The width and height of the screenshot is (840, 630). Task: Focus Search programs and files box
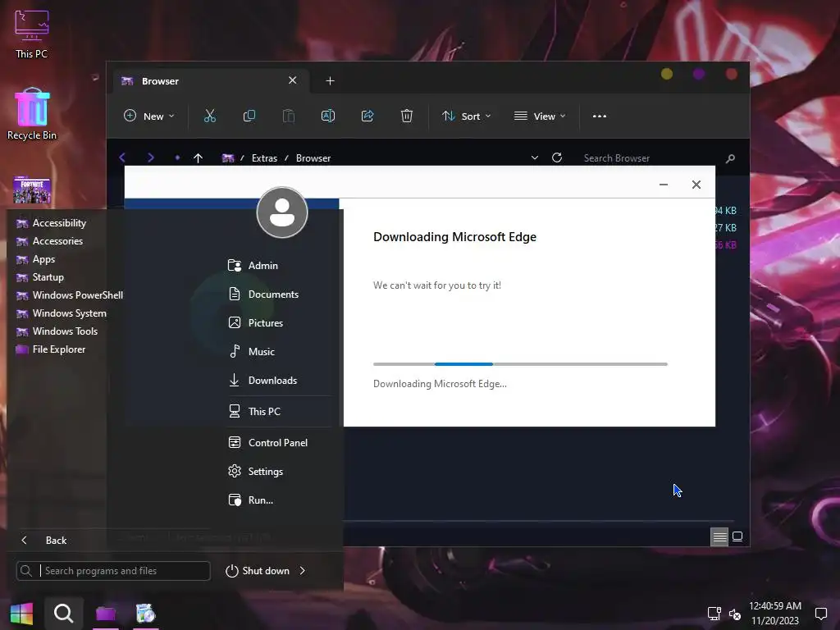[x=113, y=571]
